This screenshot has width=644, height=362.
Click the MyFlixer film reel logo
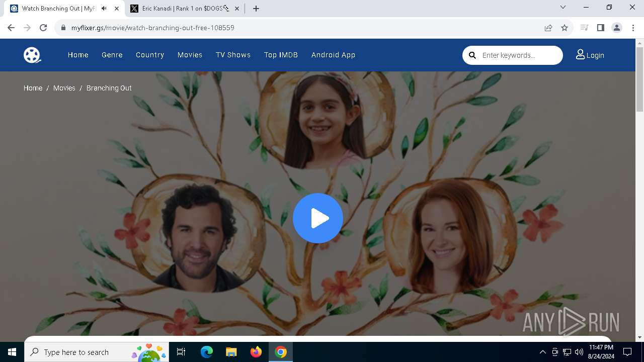(32, 55)
